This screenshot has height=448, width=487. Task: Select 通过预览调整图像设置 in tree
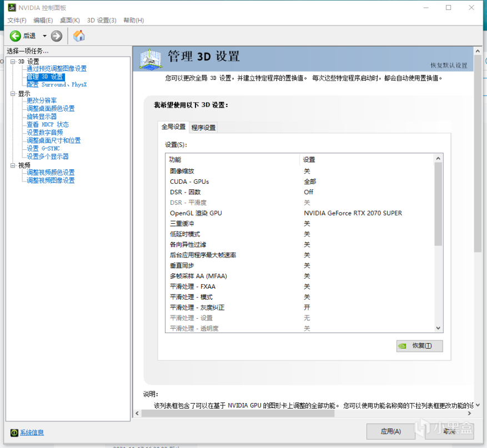click(x=57, y=69)
